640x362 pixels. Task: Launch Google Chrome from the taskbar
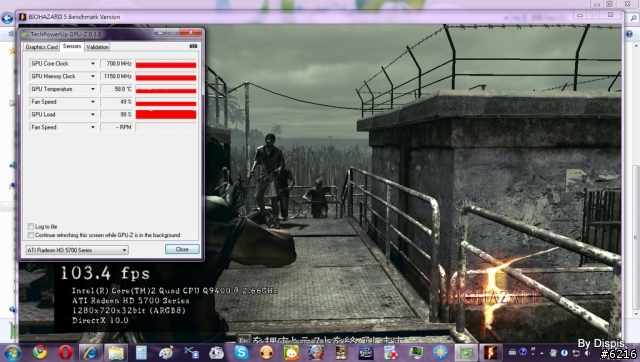click(x=40, y=352)
